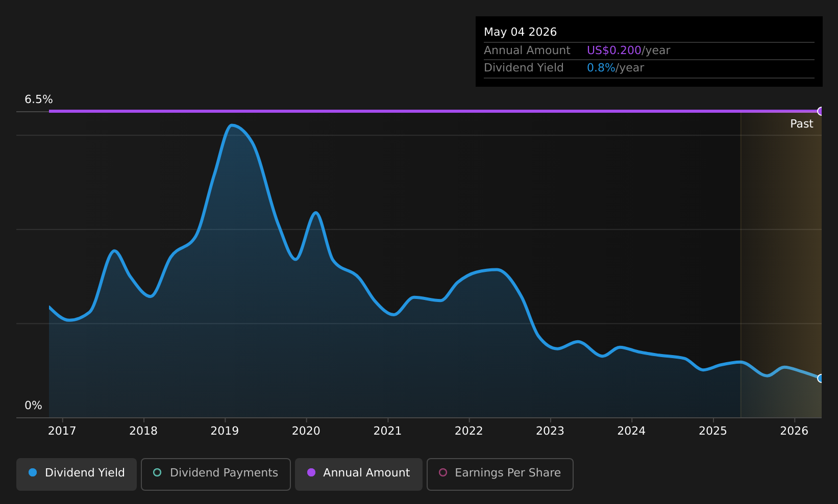Image resolution: width=838 pixels, height=504 pixels.
Task: Click the 'Dividend Yield' tooltip row label
Action: coord(524,68)
